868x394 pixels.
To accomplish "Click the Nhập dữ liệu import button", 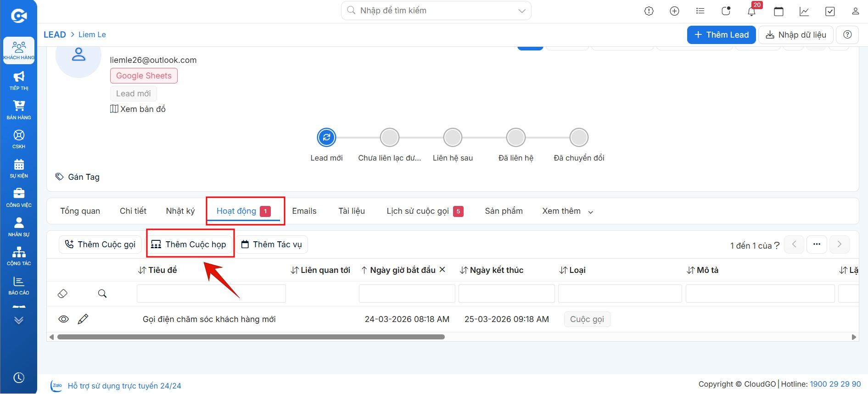I will 795,35.
